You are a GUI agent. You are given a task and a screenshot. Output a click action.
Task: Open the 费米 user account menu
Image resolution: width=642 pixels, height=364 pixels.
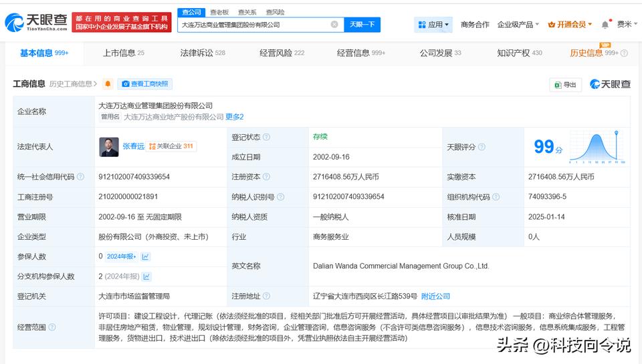[627, 25]
